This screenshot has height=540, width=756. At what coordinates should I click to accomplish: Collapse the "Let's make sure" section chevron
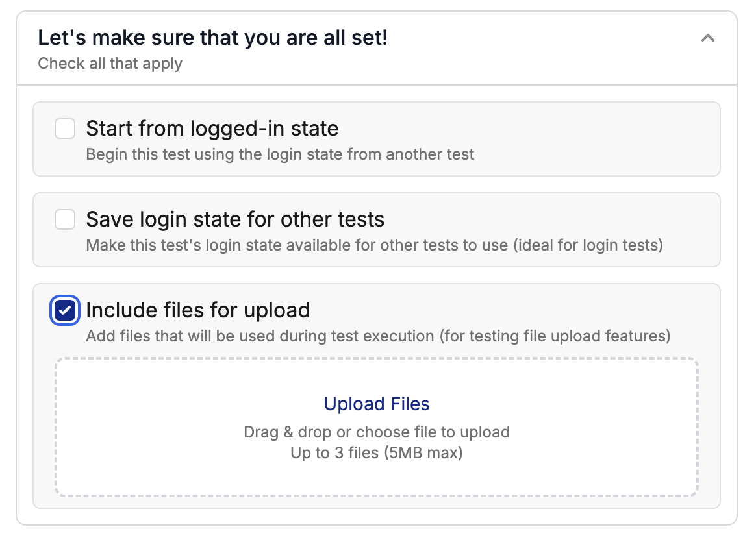click(708, 38)
